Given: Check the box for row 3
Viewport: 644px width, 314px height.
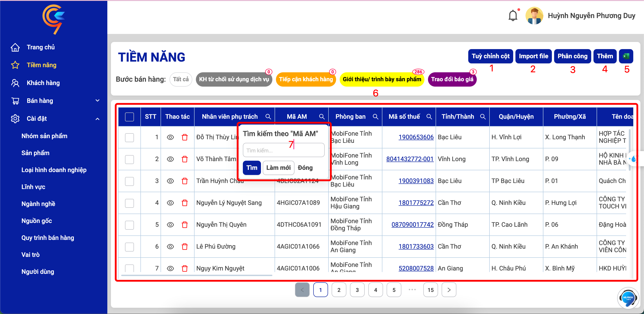Looking at the screenshot, I should pyautogui.click(x=129, y=181).
